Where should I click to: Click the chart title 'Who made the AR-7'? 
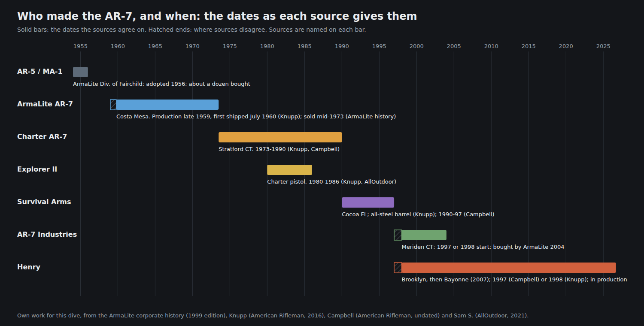217,16
